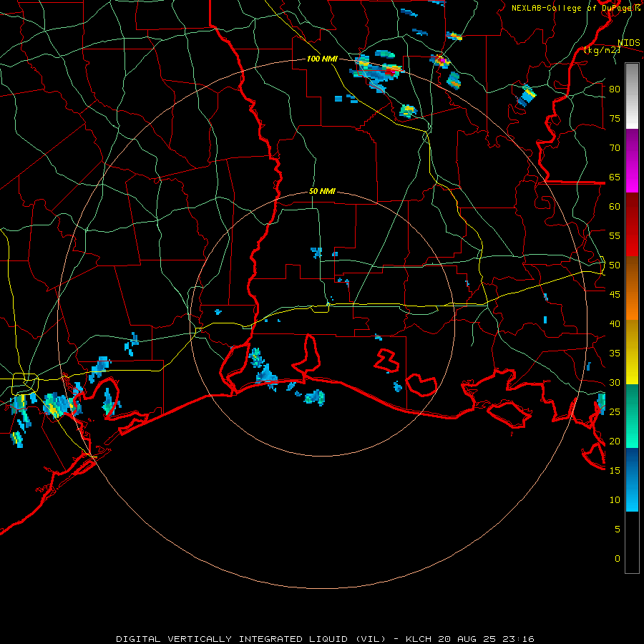Click the 20 value on the scale
Image resolution: width=644 pixels, height=644 pixels.
tap(615, 441)
